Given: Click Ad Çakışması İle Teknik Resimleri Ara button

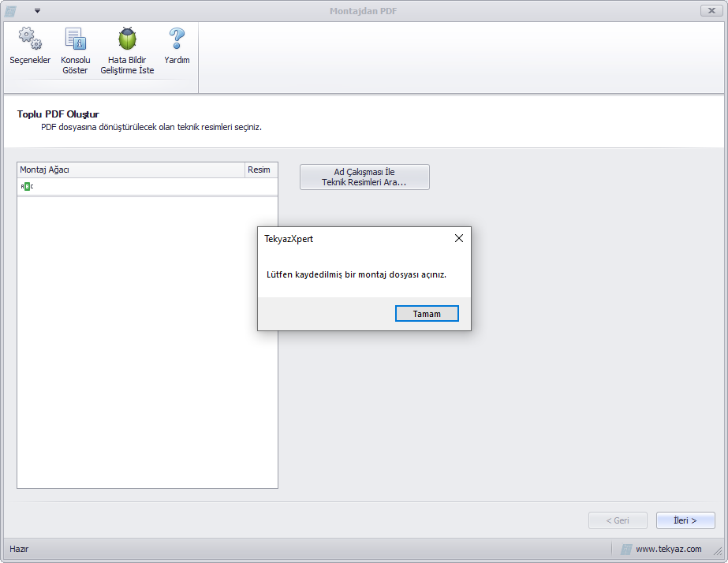Looking at the screenshot, I should click(364, 177).
